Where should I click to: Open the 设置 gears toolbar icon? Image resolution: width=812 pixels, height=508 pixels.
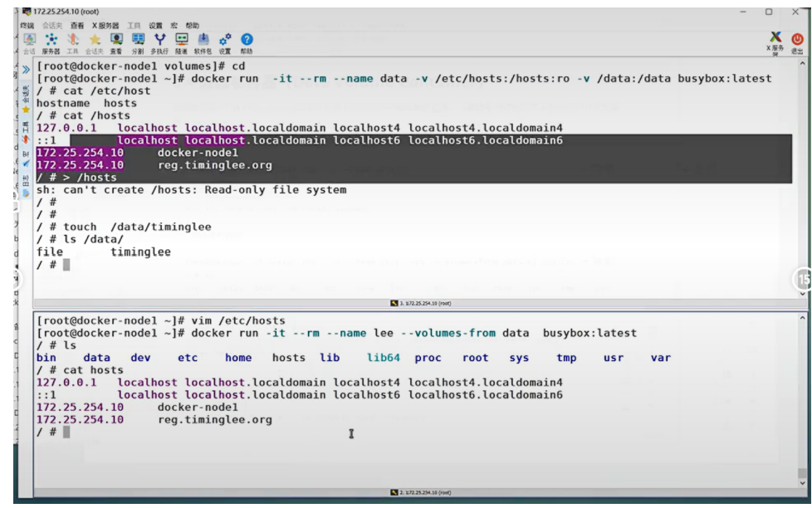(x=225, y=43)
